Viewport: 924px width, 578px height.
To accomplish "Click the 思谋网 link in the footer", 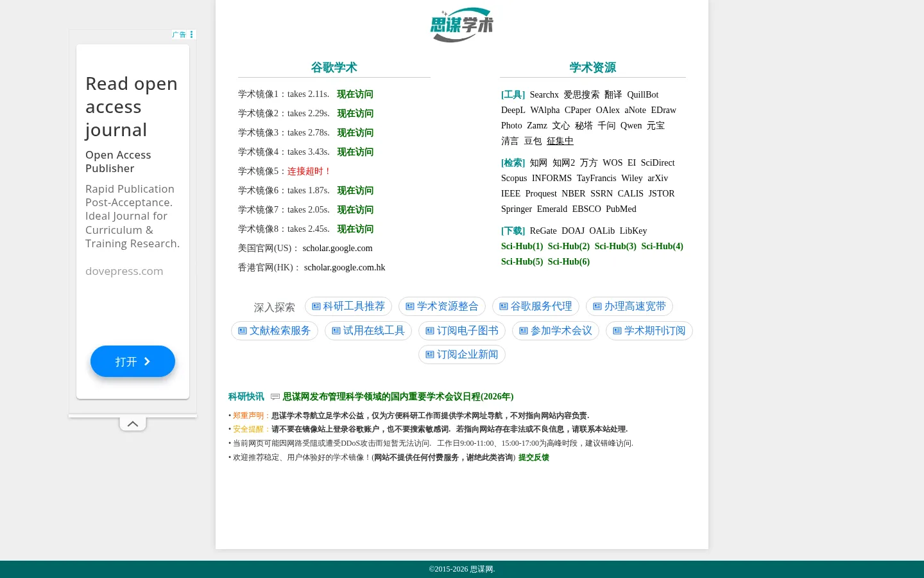I will 481,570.
